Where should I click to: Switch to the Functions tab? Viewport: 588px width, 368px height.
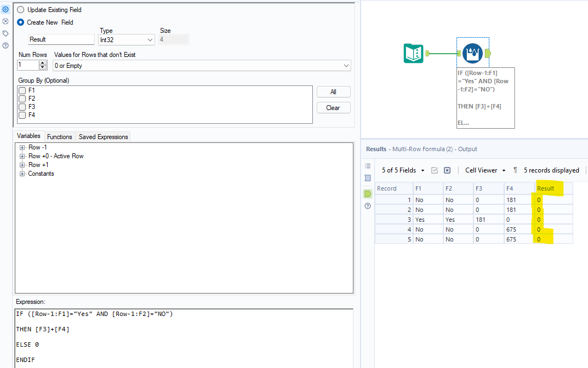coord(59,136)
